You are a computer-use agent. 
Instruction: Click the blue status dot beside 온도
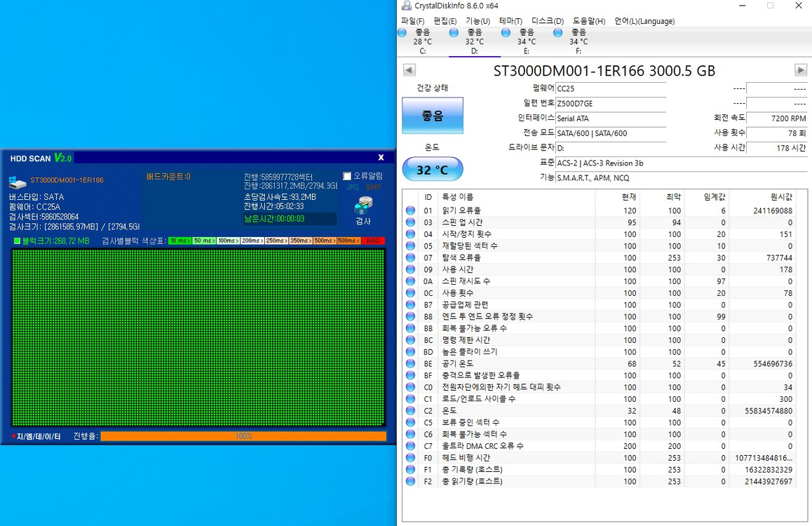(x=410, y=411)
